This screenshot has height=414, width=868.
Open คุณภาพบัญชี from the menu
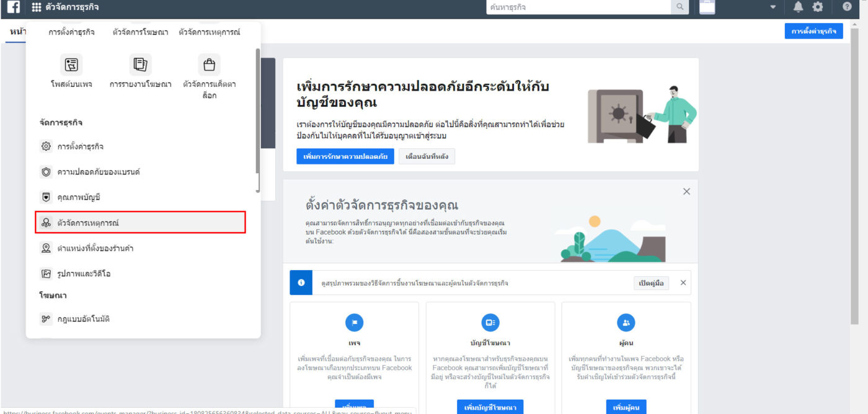pyautogui.click(x=79, y=197)
